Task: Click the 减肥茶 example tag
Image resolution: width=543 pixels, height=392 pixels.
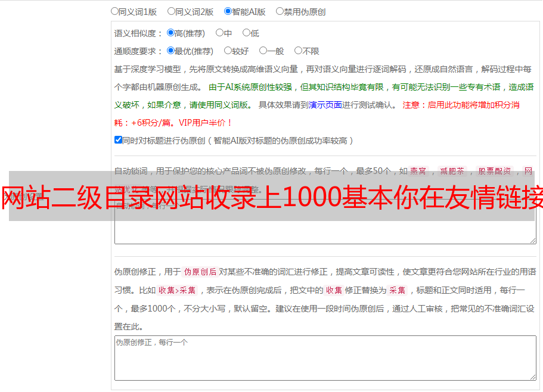Action: [452, 171]
